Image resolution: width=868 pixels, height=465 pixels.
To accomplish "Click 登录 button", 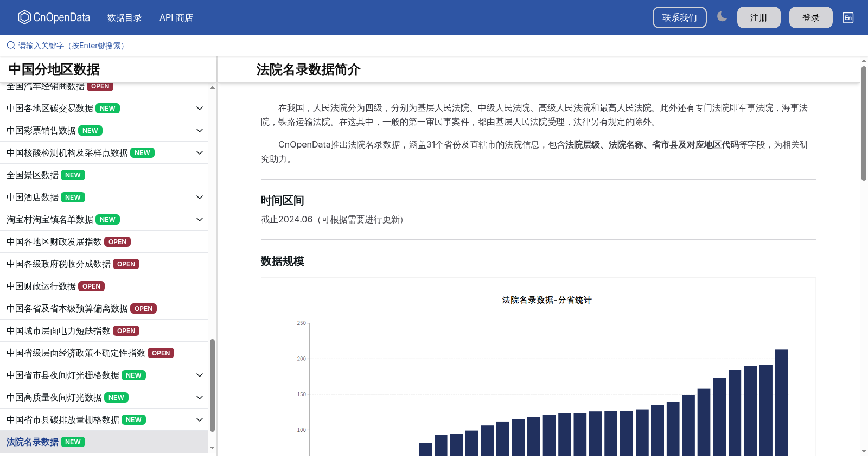I will (x=811, y=17).
